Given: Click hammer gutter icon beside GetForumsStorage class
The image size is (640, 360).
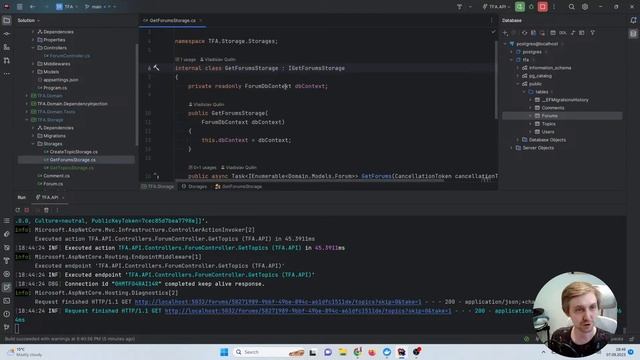Looking at the screenshot, I should [x=157, y=68].
